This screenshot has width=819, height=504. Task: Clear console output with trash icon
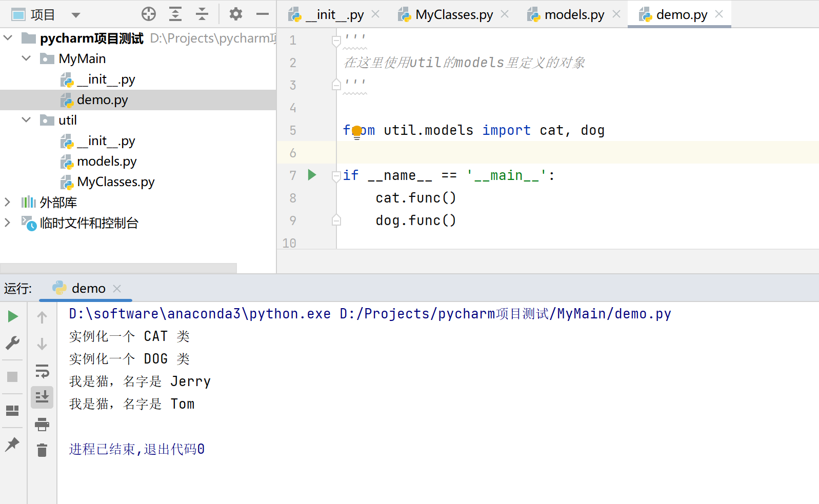point(42,450)
